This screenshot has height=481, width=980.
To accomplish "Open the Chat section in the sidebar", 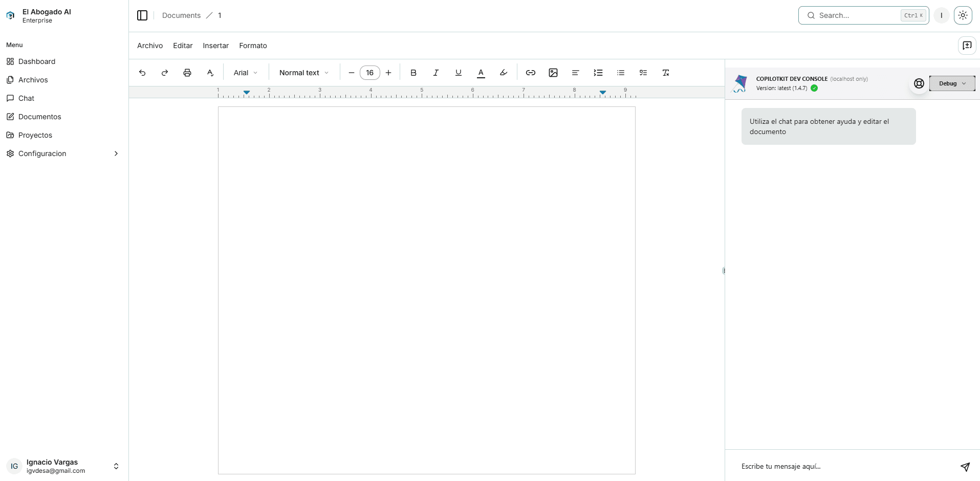I will tap(26, 98).
